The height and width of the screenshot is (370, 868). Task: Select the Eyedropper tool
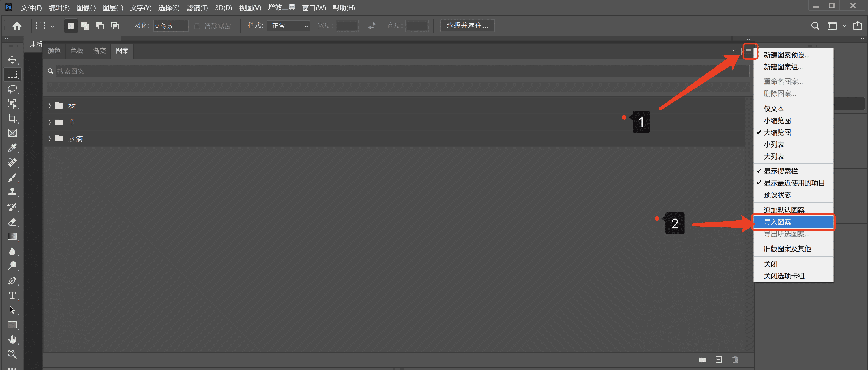(x=12, y=148)
